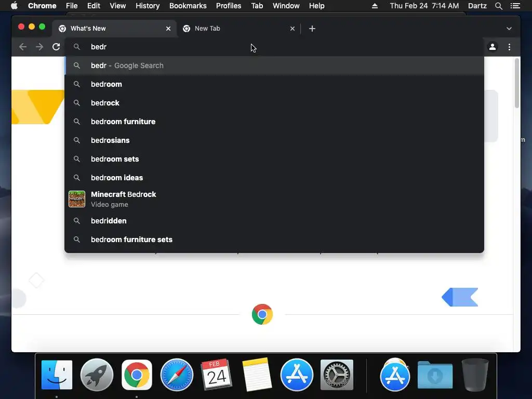The width and height of the screenshot is (532, 399).
Task: Close the What's New tab
Action: (168, 29)
